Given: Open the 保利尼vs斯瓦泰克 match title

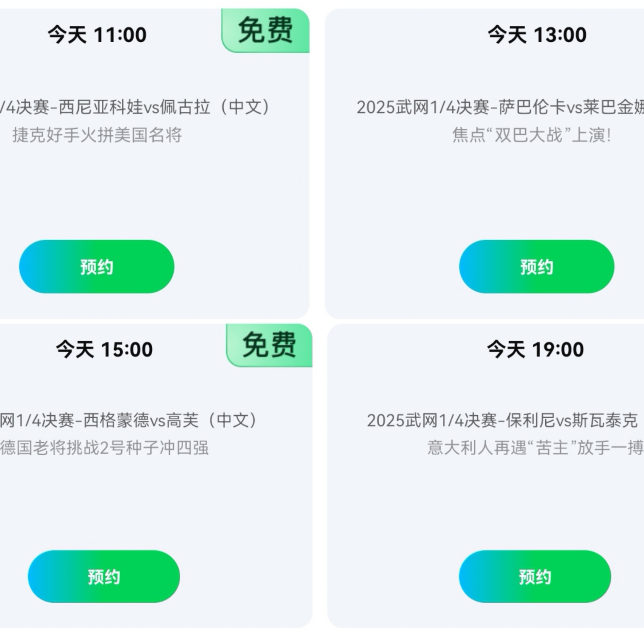Looking at the screenshot, I should tap(502, 420).
